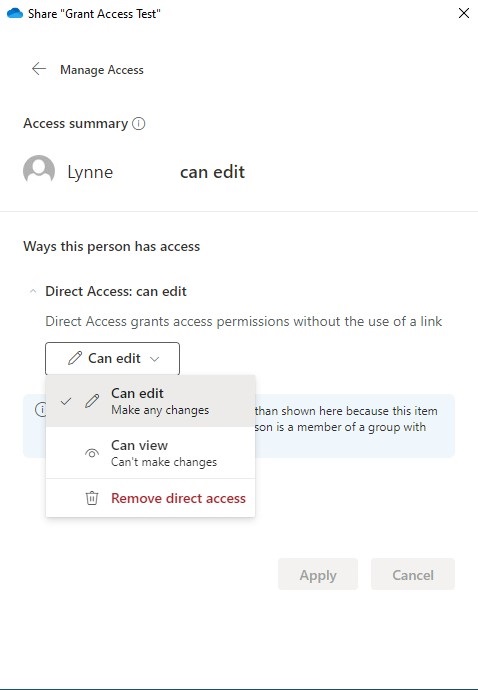The height and width of the screenshot is (690, 478).
Task: Collapse the Direct Access section chevron
Action: tap(33, 291)
